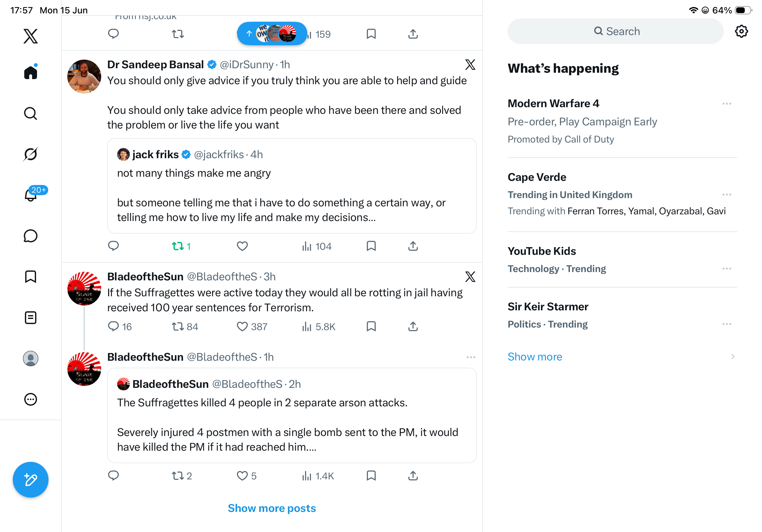Bookmark the Suffragettes post with 387 likes

pyautogui.click(x=371, y=326)
